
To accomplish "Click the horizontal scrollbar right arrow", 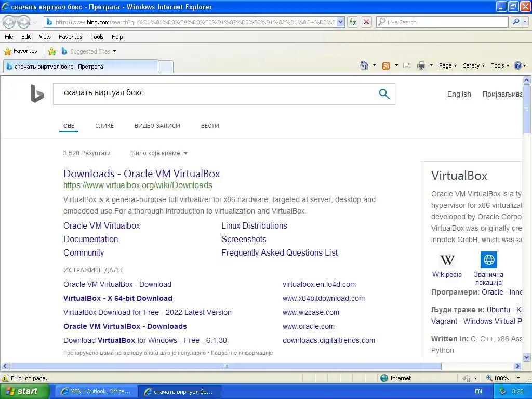I will 517,366.
